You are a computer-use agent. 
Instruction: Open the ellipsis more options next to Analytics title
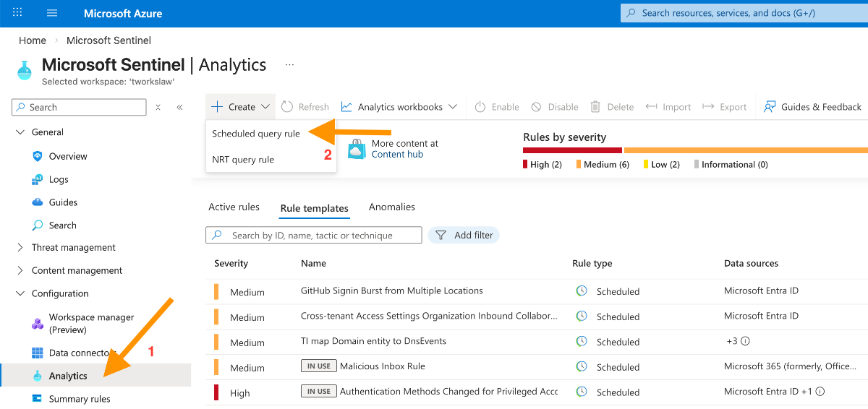click(x=290, y=65)
